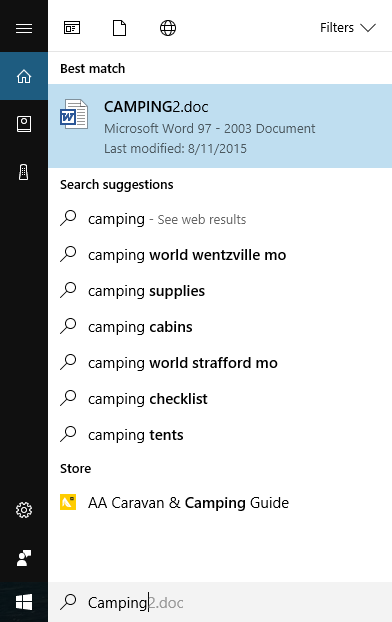
Task: Filter results by Web globe icon
Action: (168, 28)
